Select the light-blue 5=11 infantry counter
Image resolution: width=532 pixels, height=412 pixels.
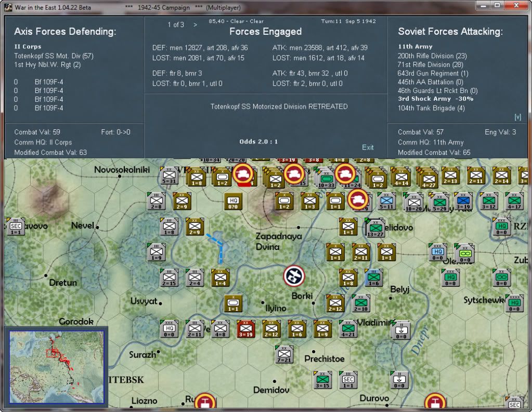tap(386, 201)
